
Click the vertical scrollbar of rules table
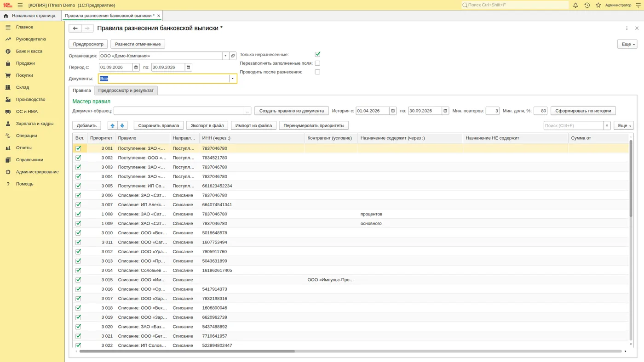click(x=631, y=178)
